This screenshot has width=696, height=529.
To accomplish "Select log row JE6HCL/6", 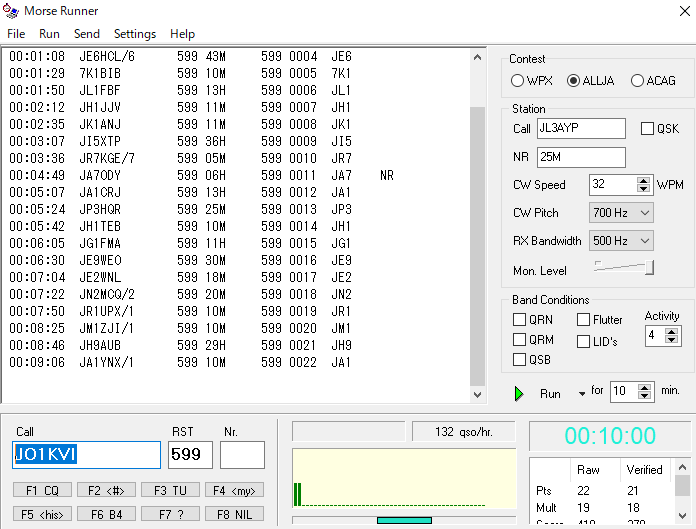I will coord(235,56).
